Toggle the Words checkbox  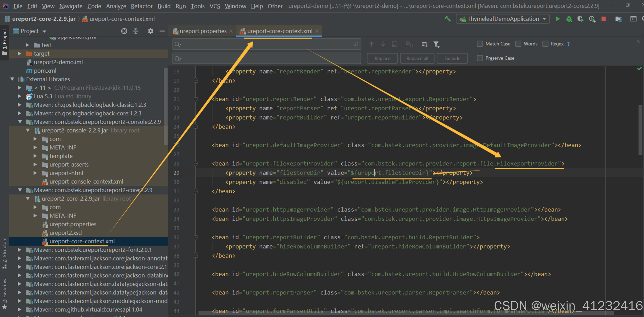(518, 44)
